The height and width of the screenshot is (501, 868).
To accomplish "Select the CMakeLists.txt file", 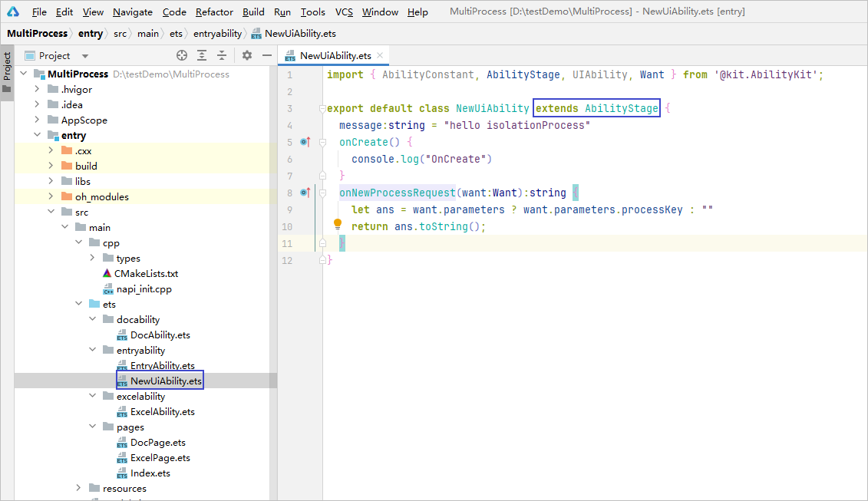I will pos(147,273).
